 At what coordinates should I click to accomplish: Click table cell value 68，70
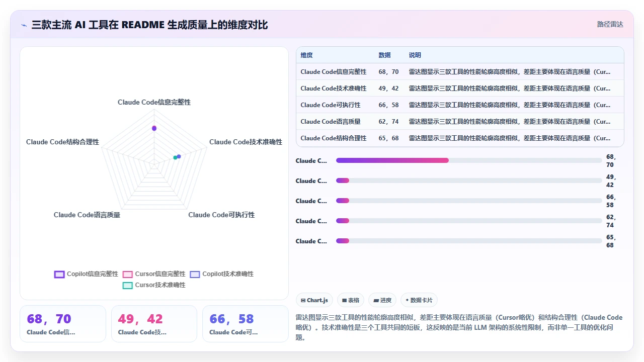(388, 72)
